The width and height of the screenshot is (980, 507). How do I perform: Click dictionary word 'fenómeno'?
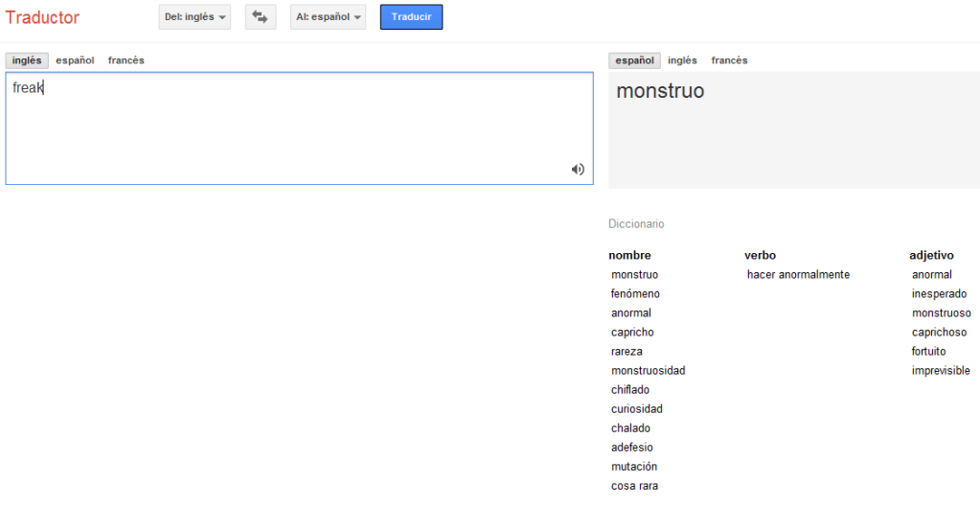636,294
